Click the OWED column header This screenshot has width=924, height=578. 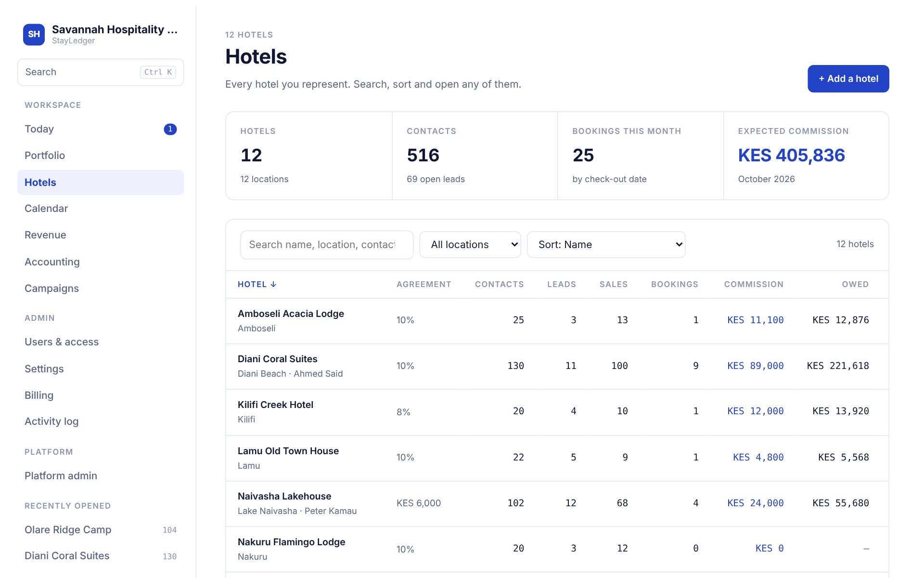[855, 284]
